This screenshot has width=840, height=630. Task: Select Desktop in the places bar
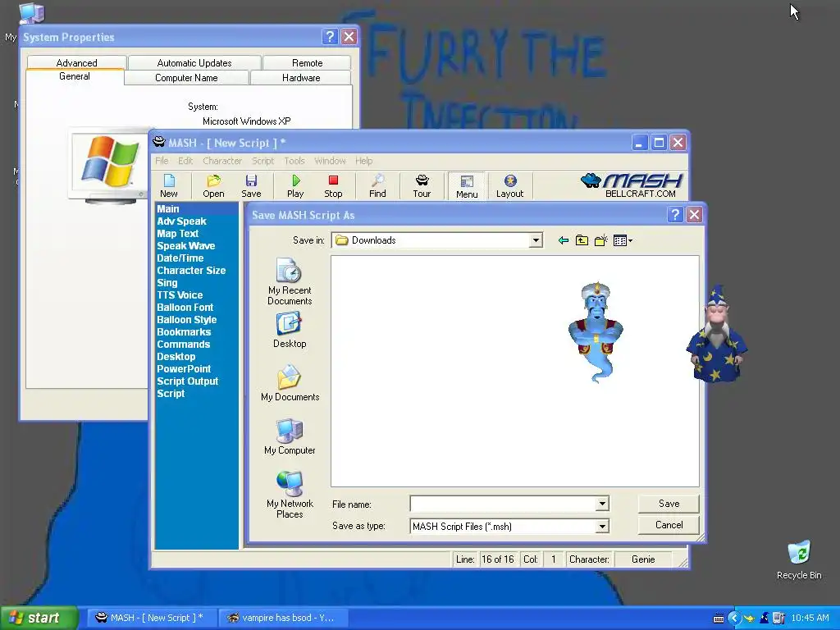[290, 331]
